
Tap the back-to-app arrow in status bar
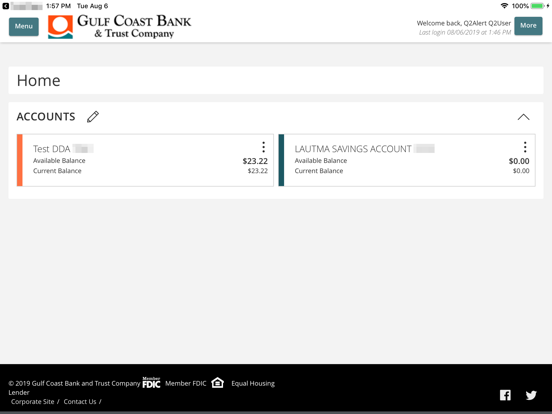pyautogui.click(x=6, y=6)
